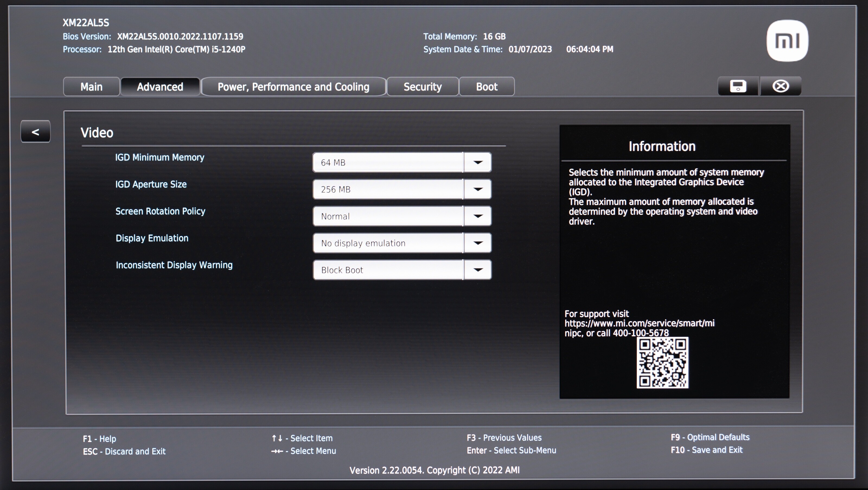Go to the Boot tab
This screenshot has height=490, width=868.
tap(487, 87)
